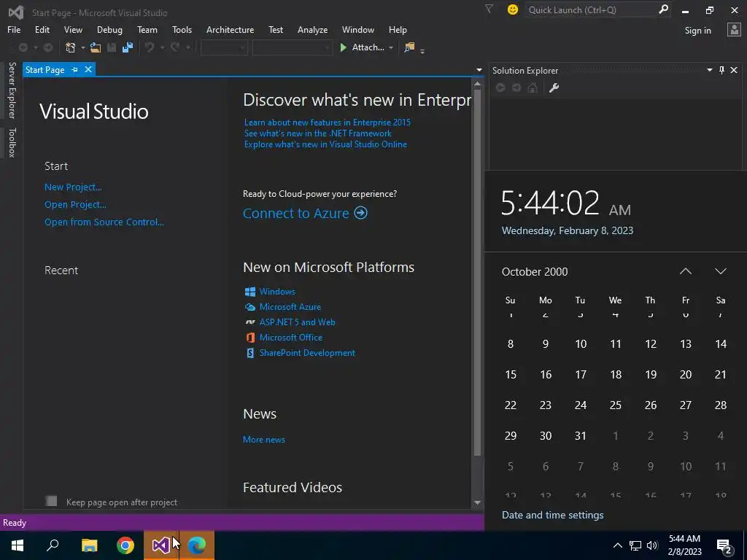Click New Project... link
The width and height of the screenshot is (747, 560).
(x=73, y=187)
